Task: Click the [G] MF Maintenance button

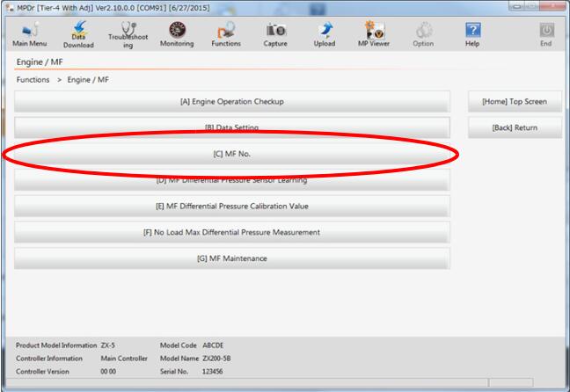Action: pos(232,258)
